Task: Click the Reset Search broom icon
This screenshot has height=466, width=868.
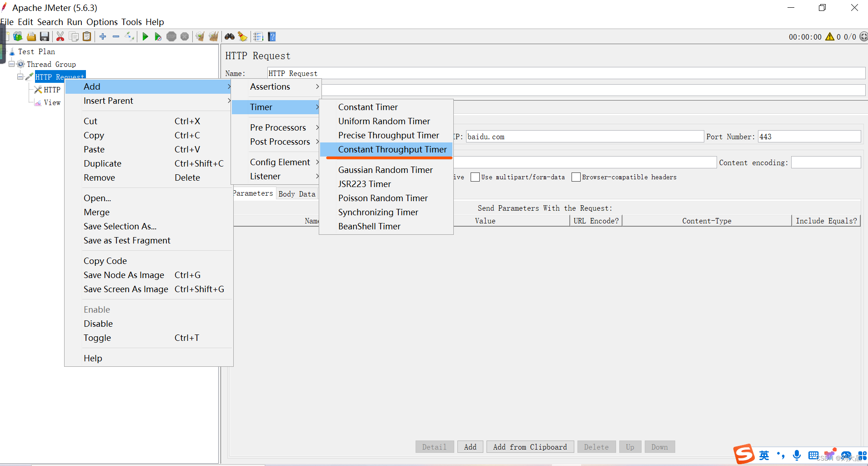Action: 243,36
